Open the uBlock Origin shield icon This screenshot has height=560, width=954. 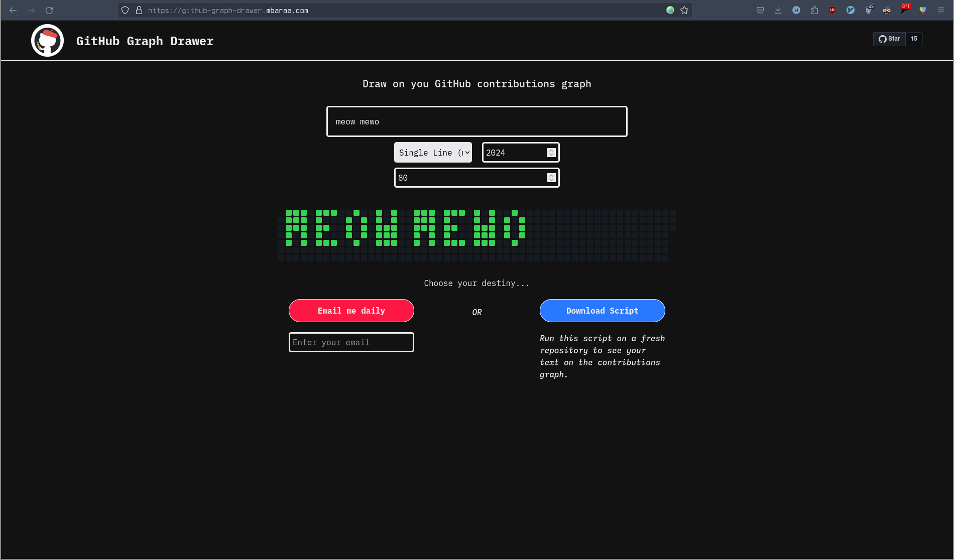point(832,10)
